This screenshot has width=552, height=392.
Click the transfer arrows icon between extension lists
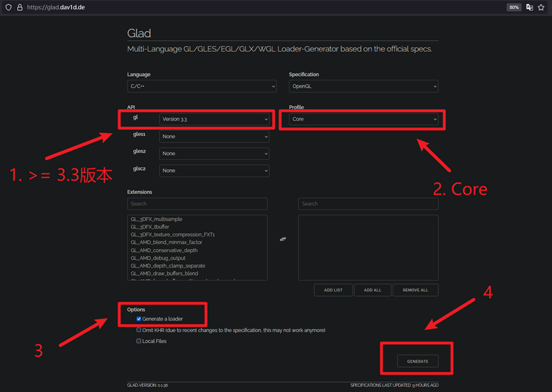click(x=283, y=238)
